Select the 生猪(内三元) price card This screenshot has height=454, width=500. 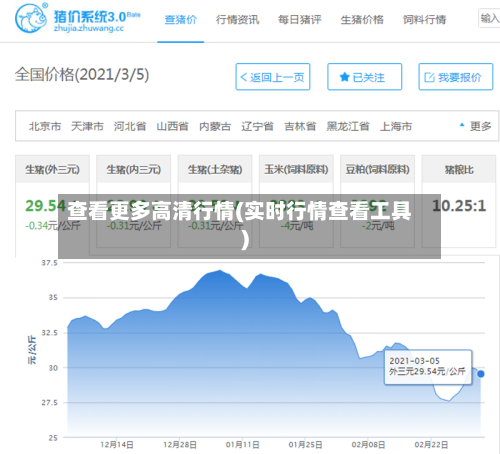click(x=134, y=201)
